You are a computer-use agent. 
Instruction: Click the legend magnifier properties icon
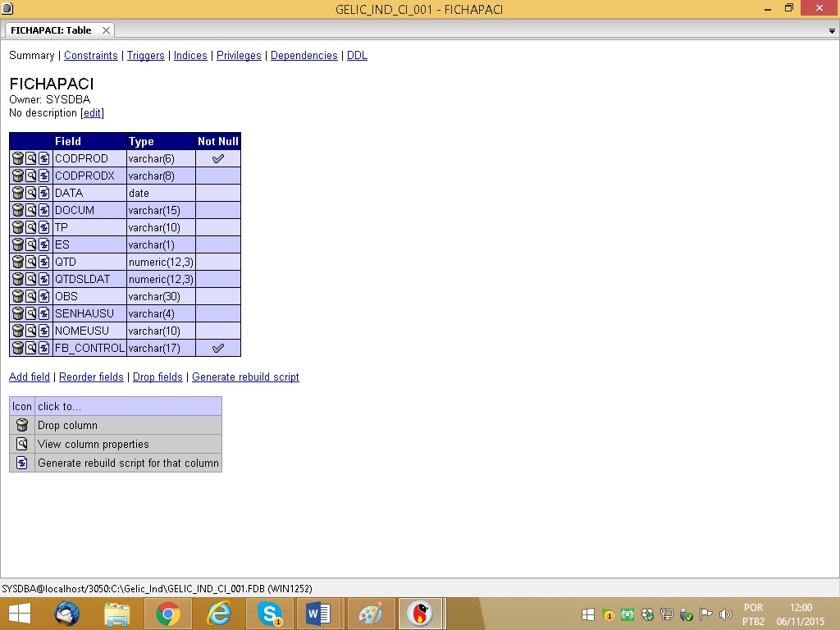(x=22, y=444)
